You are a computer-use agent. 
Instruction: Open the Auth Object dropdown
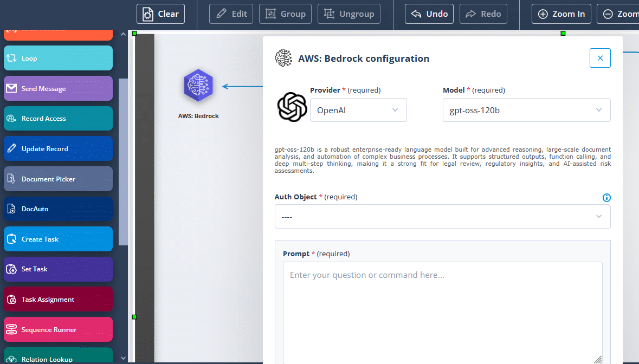[442, 217]
